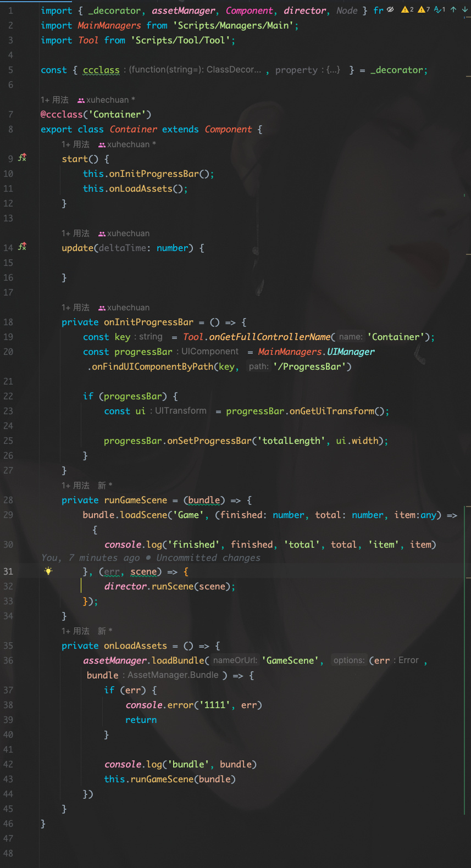
Task: Jump to next highlighted problem arrow
Action: [465, 9]
